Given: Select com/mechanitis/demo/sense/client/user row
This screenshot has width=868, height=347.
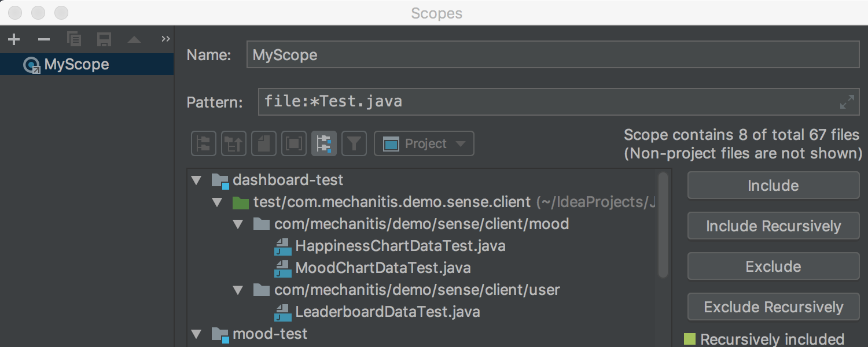Looking at the screenshot, I should coord(422,290).
